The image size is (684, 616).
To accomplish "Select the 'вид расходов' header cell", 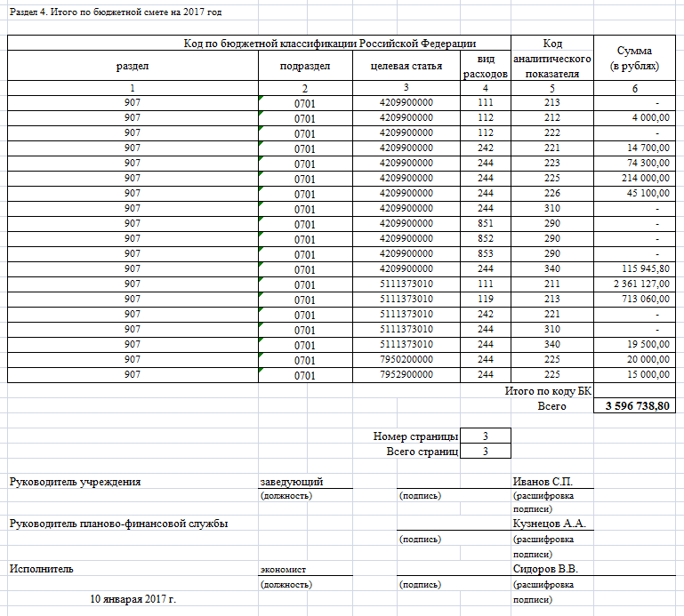I will [x=485, y=66].
